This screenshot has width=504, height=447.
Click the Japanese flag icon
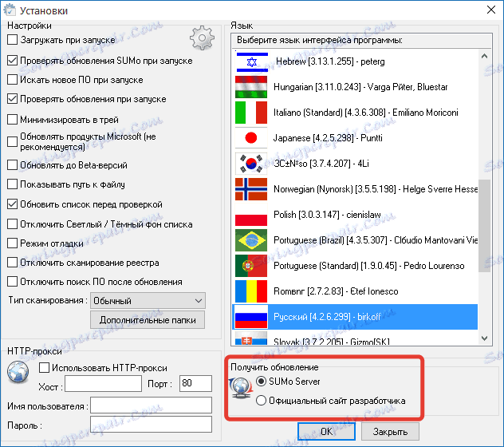click(x=251, y=138)
